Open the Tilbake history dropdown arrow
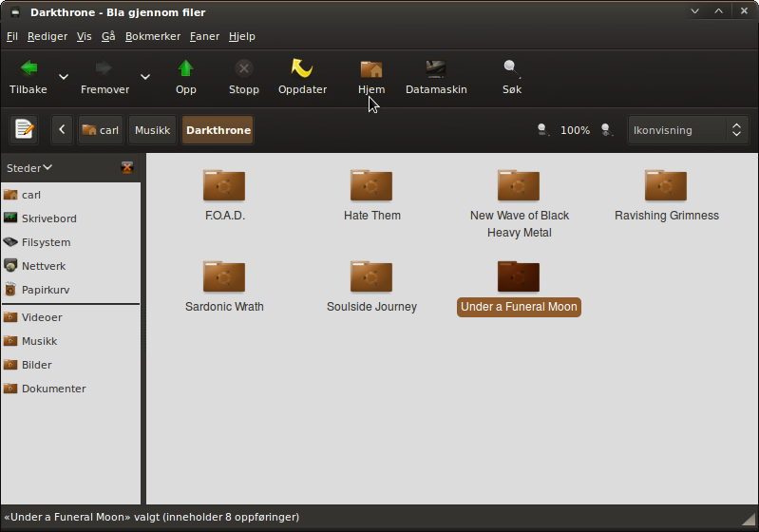The image size is (759, 532). [x=64, y=77]
